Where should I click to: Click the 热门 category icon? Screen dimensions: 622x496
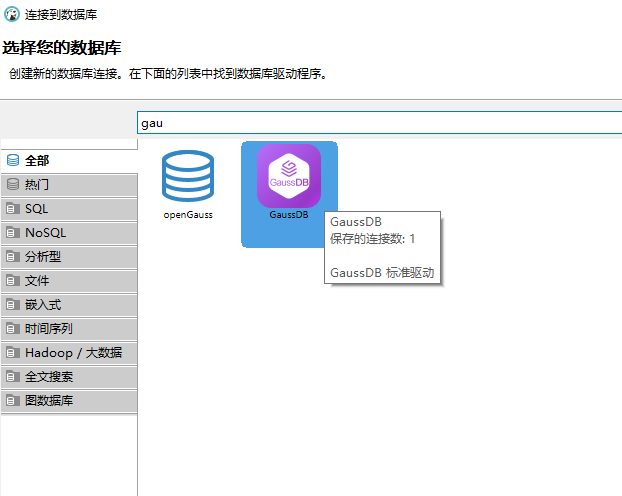[x=13, y=184]
